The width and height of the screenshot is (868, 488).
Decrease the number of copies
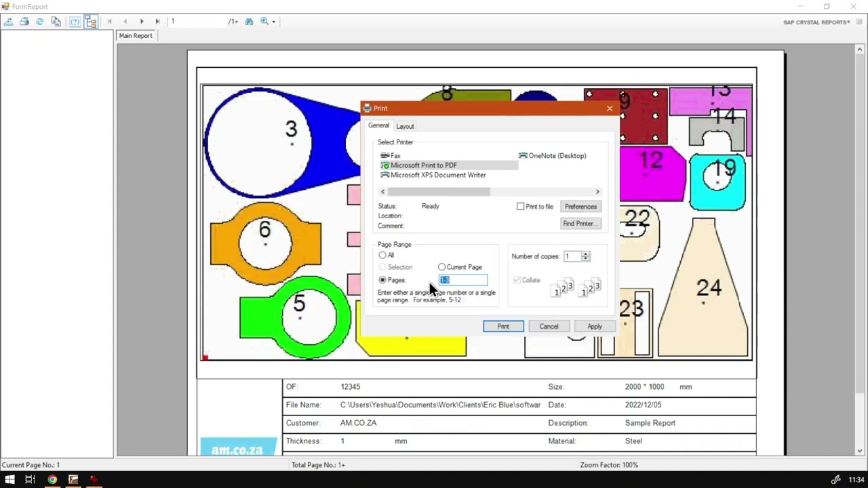[x=586, y=259]
